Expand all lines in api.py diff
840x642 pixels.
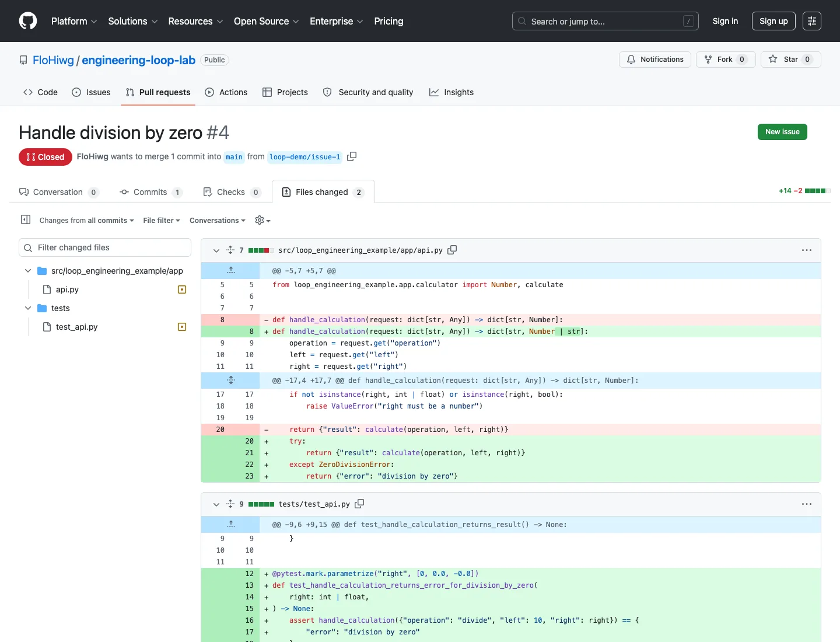pyautogui.click(x=230, y=250)
